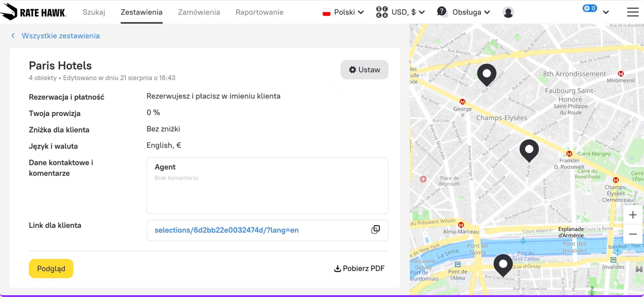Go to the Szukaj tab
Viewport: 644px width, 297px height.
point(94,12)
